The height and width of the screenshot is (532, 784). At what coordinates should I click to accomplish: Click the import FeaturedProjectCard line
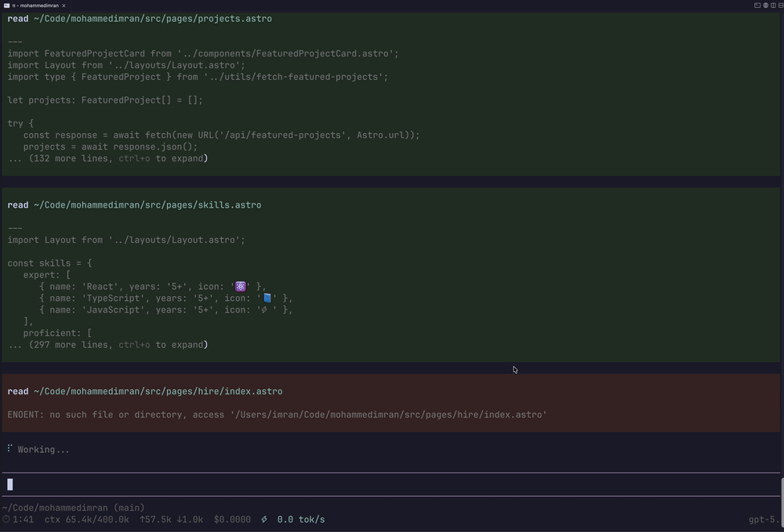[203, 53]
